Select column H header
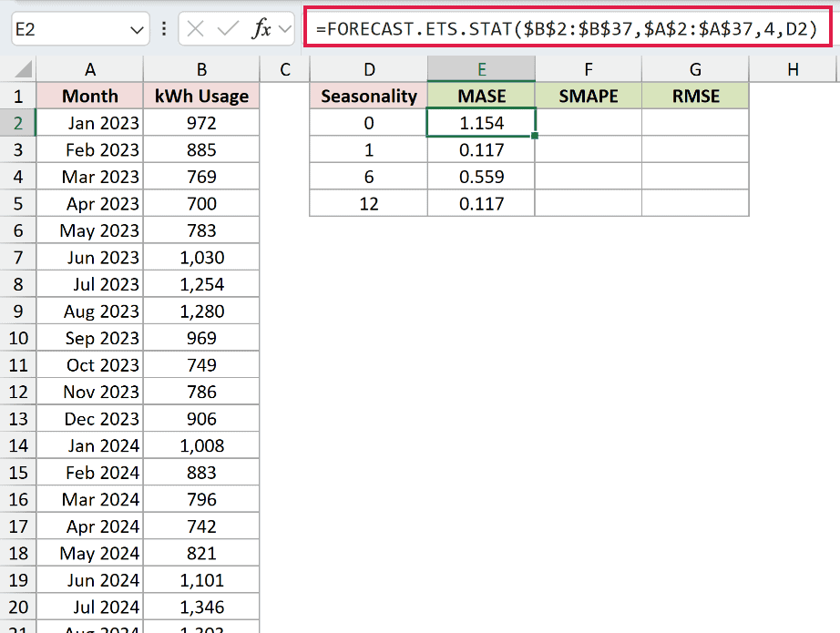The height and width of the screenshot is (633, 840). click(793, 69)
